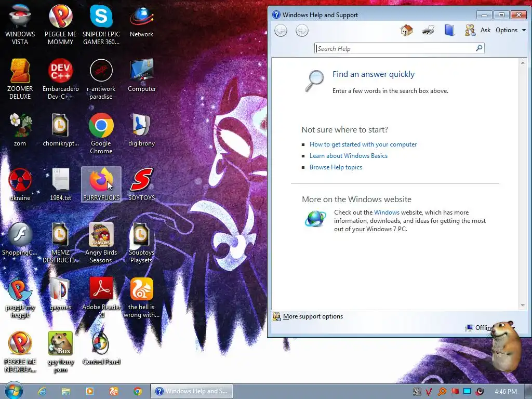The width and height of the screenshot is (532, 399).
Task: Launch Google Chrome from the desktop
Action: coord(101,134)
